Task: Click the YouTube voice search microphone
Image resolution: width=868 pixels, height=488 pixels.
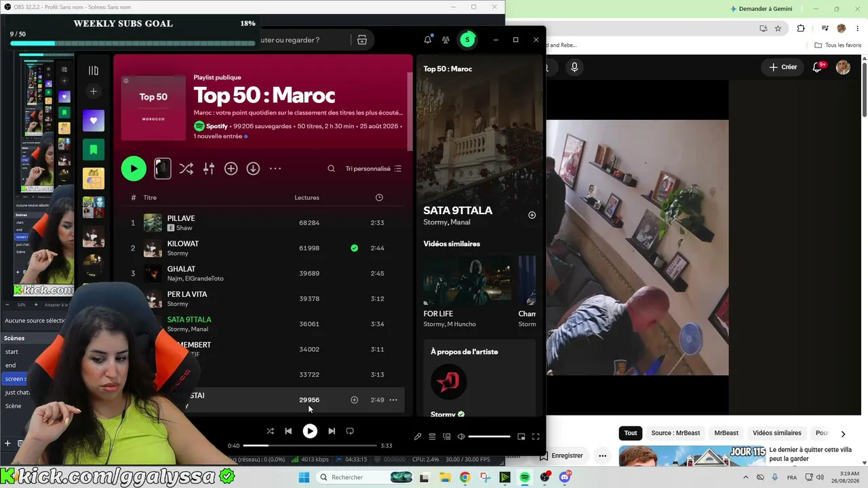Action: [574, 67]
